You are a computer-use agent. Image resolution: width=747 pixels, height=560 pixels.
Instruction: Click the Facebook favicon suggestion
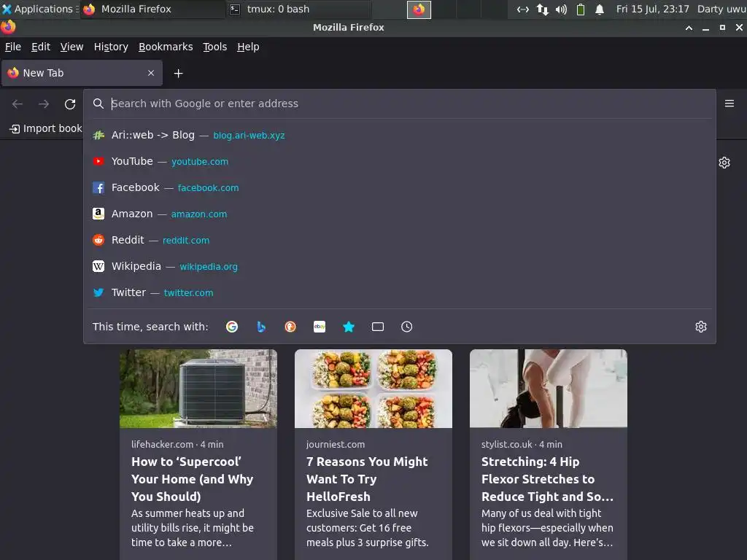pos(98,187)
